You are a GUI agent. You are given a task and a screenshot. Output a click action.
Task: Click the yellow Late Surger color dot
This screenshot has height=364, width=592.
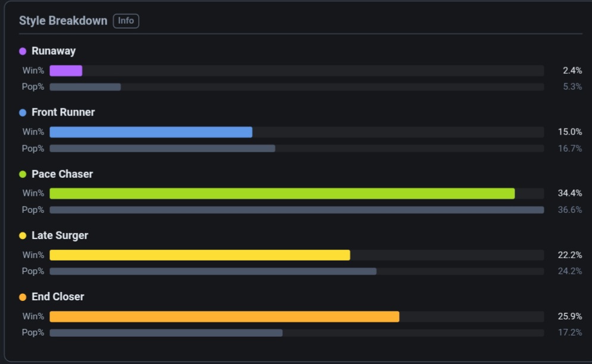coord(23,236)
